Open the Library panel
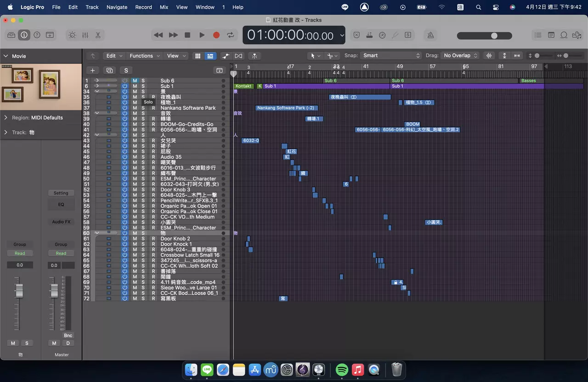 (11, 35)
